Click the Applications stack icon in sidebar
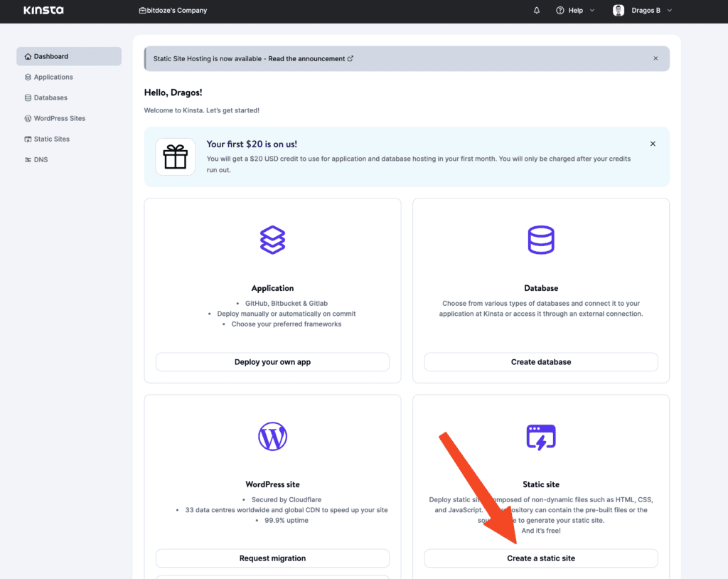This screenshot has width=728, height=579. point(28,77)
